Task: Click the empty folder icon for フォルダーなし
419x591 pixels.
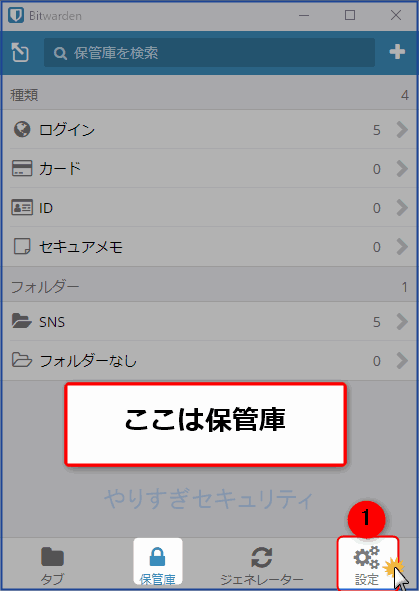Action: point(22,360)
